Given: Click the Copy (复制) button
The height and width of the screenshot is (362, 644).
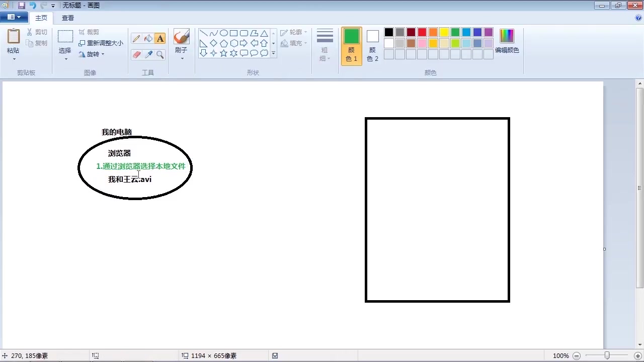Looking at the screenshot, I should tap(37, 43).
